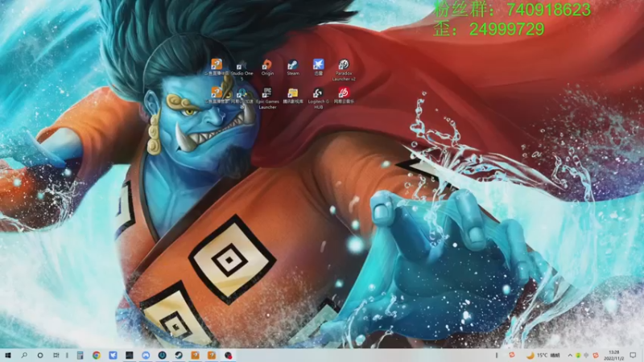The image size is (644, 362).
Task: Click the Cortana circle on taskbar
Action: [x=40, y=355]
